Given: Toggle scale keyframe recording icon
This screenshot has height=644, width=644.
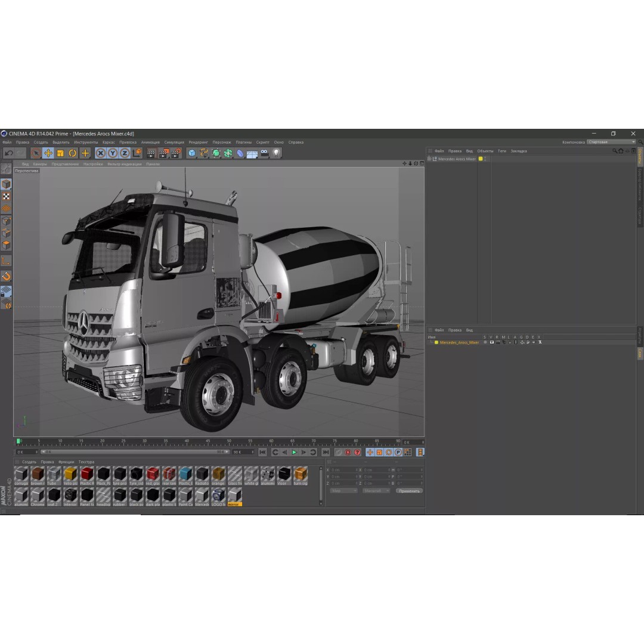Looking at the screenshot, I should (379, 452).
